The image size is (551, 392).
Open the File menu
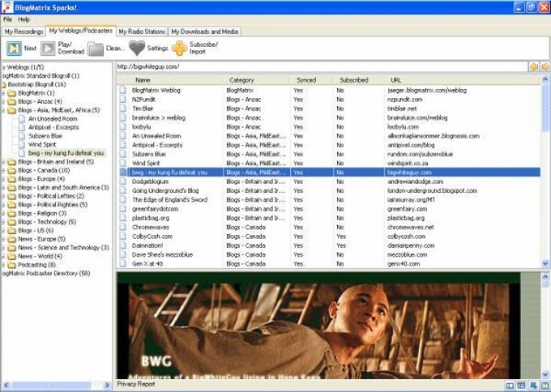(x=8, y=19)
